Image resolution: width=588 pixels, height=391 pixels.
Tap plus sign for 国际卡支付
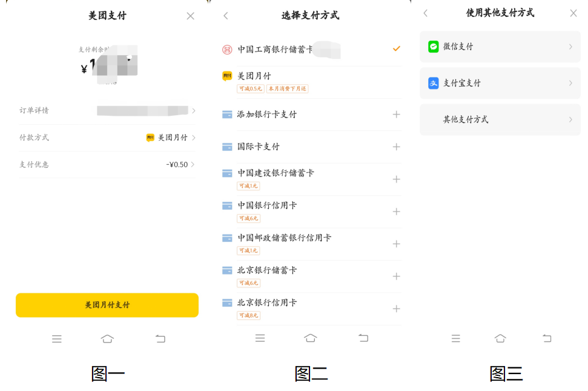(x=397, y=147)
